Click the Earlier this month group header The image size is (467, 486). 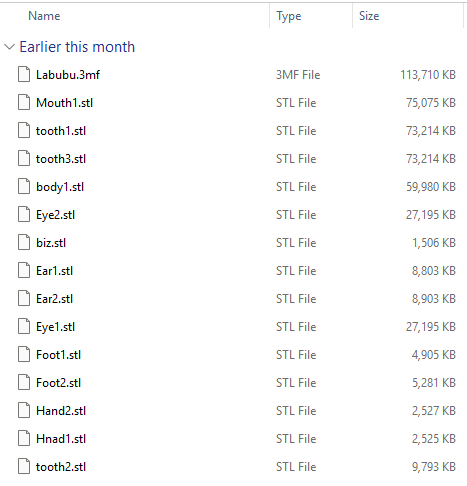[x=77, y=47]
